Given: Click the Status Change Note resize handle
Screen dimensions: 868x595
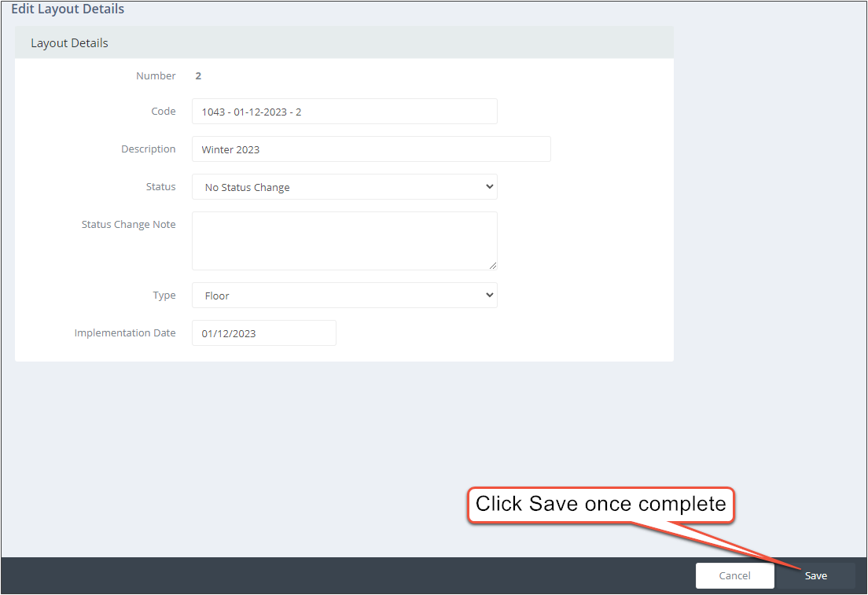Looking at the screenshot, I should pyautogui.click(x=493, y=266).
